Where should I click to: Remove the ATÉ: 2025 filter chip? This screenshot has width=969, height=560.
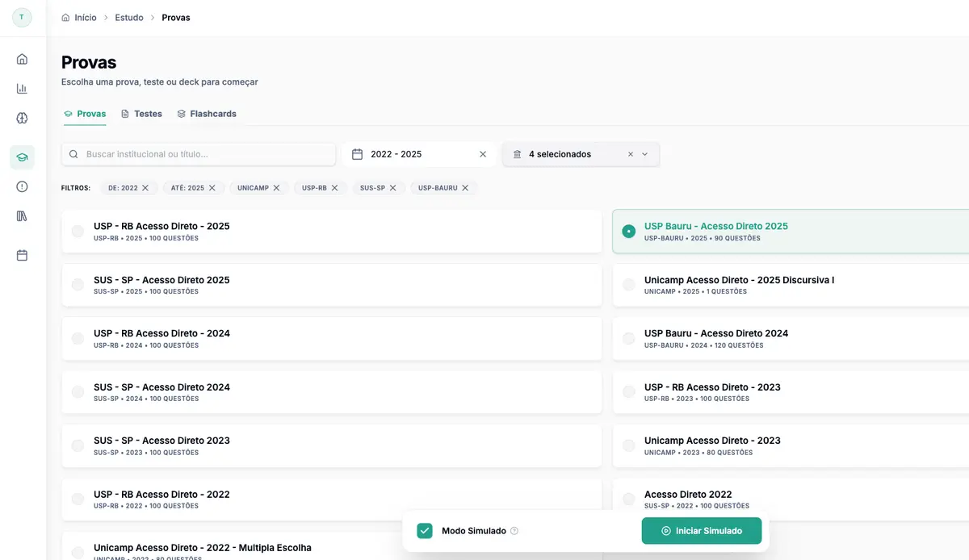tap(212, 188)
